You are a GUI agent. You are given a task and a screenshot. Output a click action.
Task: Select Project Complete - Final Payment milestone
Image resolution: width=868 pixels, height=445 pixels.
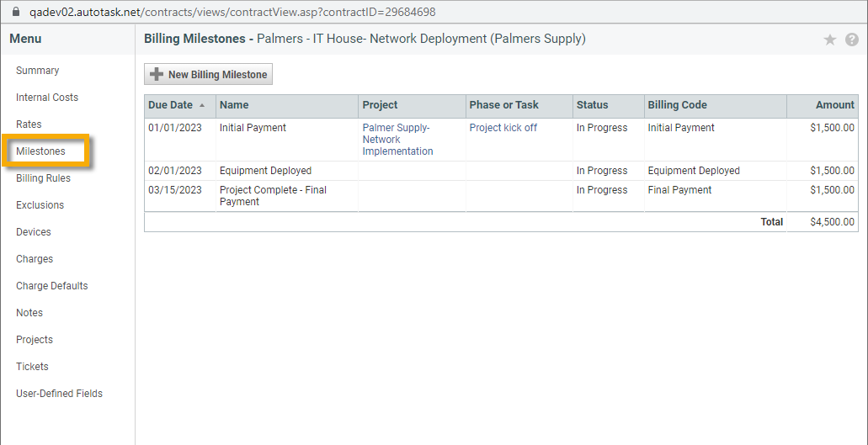(272, 195)
